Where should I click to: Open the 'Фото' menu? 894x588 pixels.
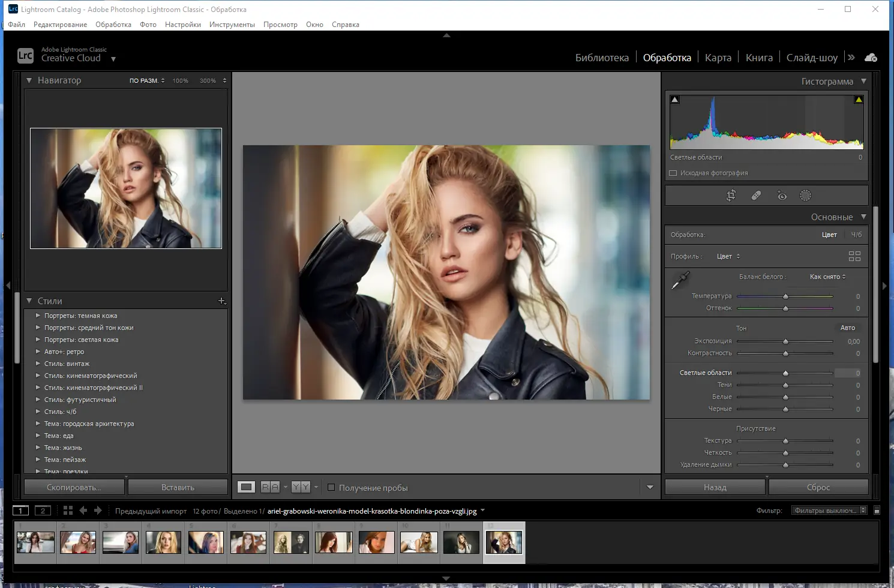pos(148,25)
